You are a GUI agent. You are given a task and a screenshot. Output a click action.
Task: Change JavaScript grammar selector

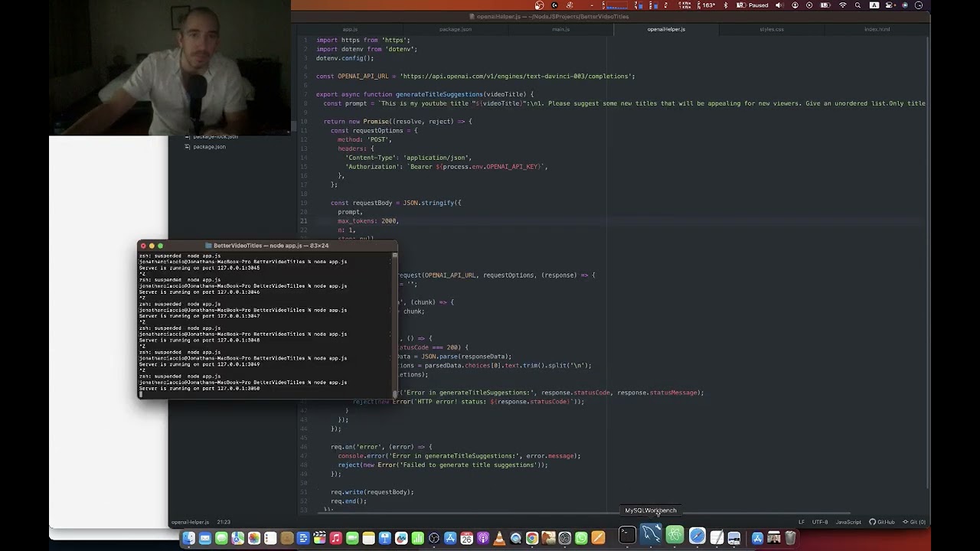click(x=848, y=522)
